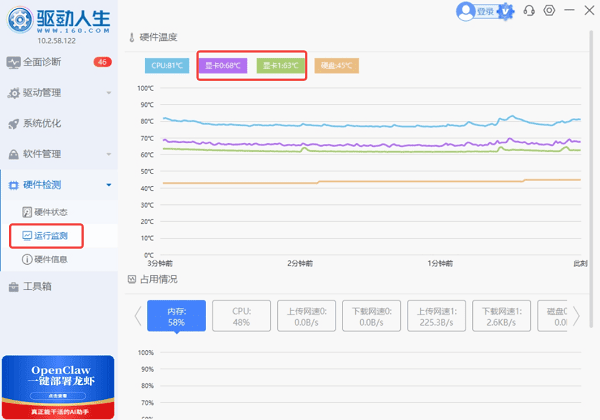Click the 占用情况 section heading
600x420 pixels.
click(158, 279)
